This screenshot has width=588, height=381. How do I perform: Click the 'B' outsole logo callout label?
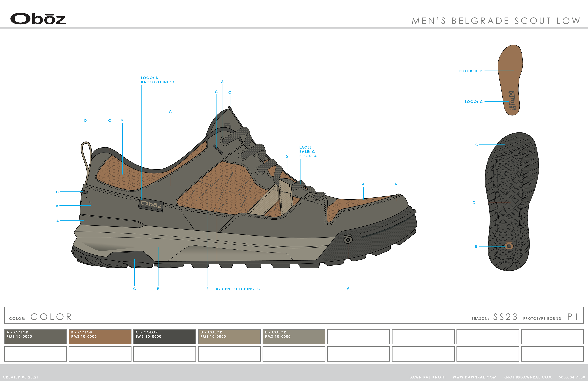476,246
